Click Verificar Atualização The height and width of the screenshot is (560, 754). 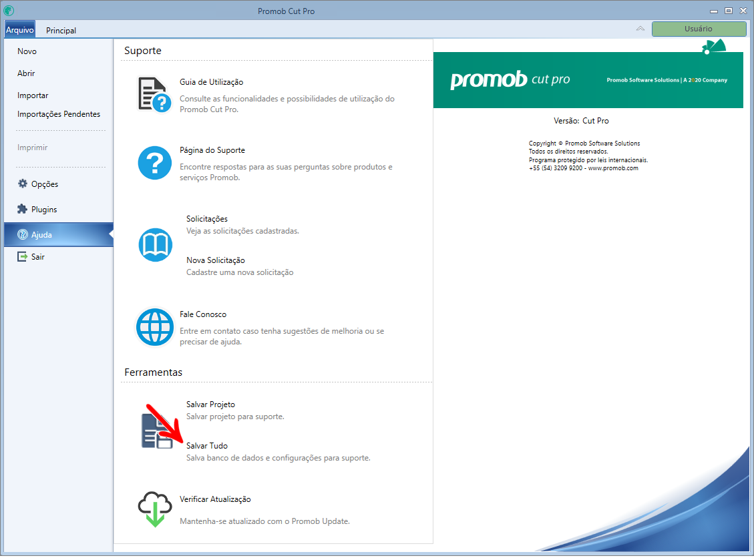(215, 499)
